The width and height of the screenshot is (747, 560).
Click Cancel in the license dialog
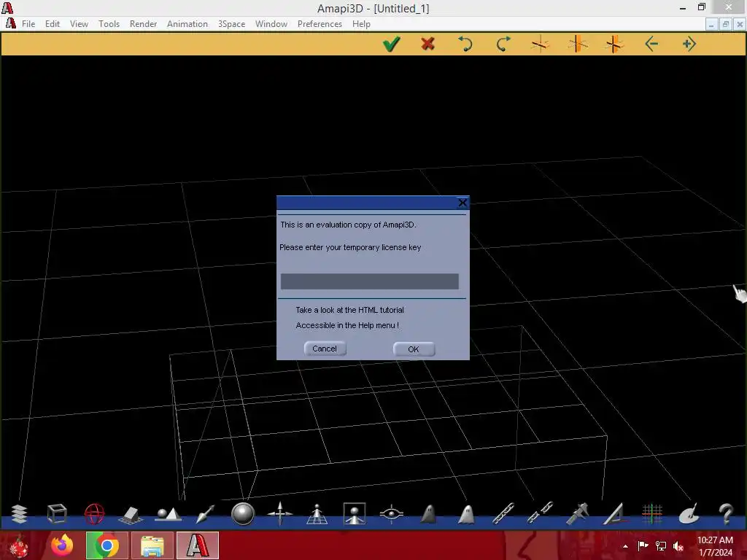(325, 349)
